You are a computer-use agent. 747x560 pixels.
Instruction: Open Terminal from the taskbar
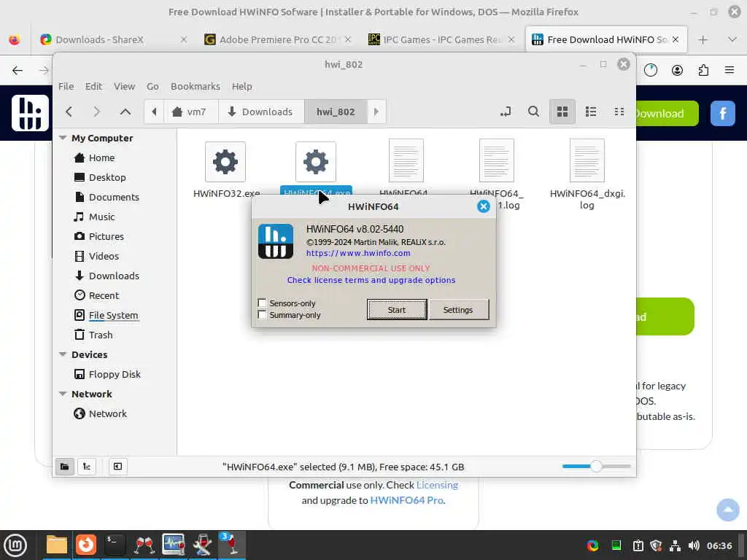point(115,545)
